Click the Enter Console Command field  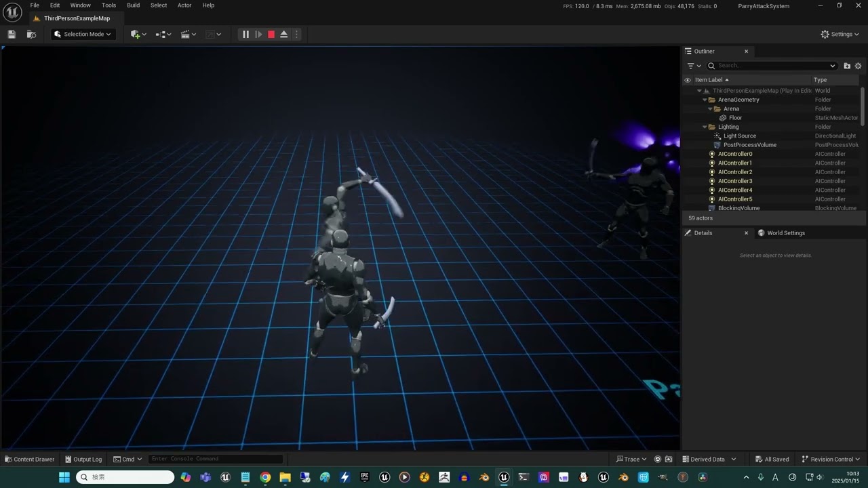coord(216,460)
